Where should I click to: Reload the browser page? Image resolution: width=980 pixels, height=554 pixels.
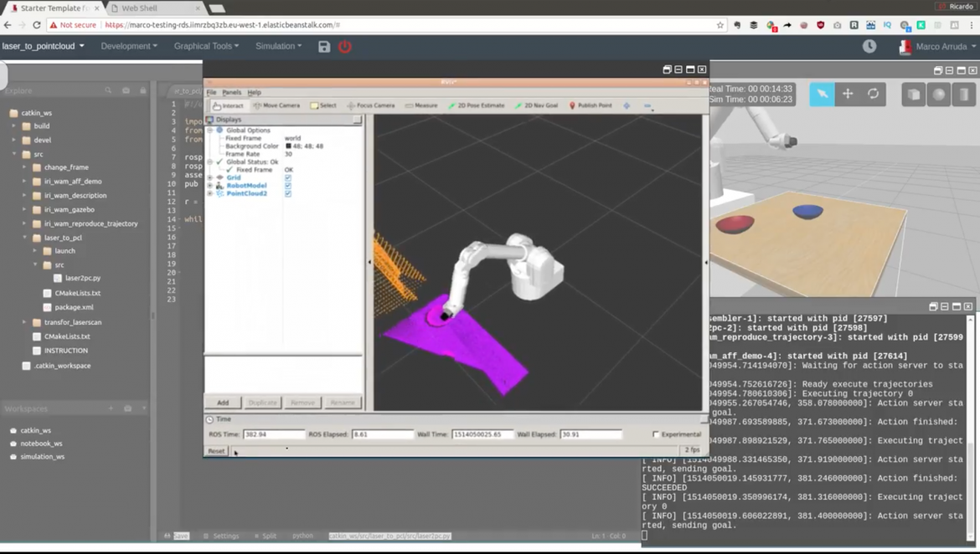37,25
